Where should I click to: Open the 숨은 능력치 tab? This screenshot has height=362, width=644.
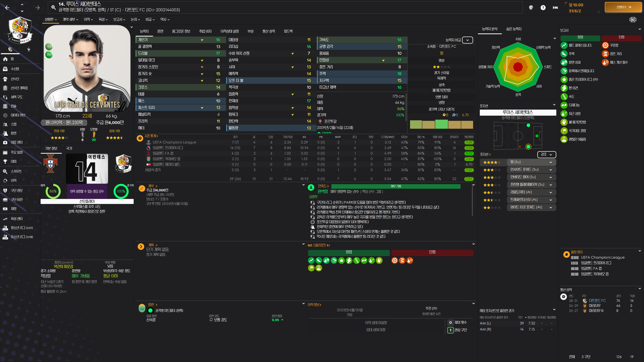(514, 29)
